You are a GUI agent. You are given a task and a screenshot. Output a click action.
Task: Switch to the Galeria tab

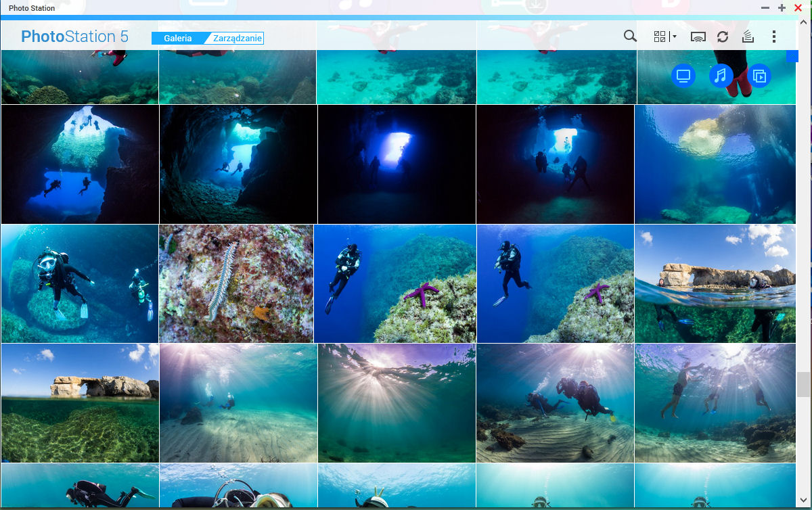[177, 39]
